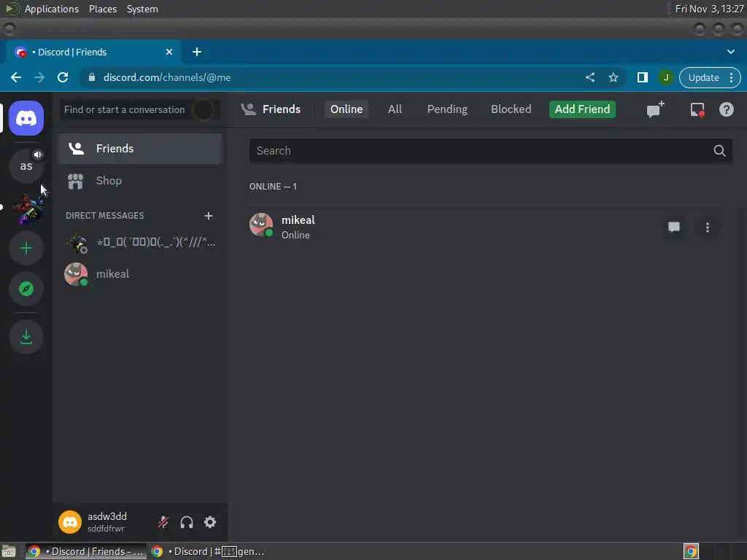Open More options for mikeal

pos(708,227)
